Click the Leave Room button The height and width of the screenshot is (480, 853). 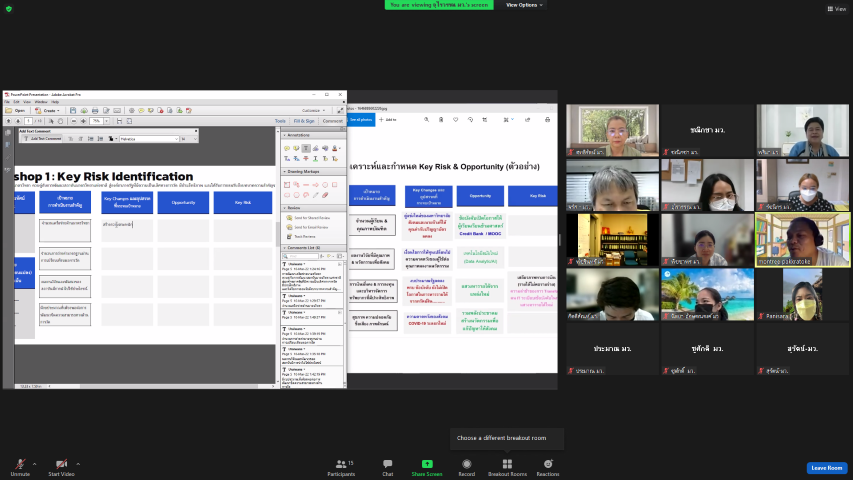[826, 468]
